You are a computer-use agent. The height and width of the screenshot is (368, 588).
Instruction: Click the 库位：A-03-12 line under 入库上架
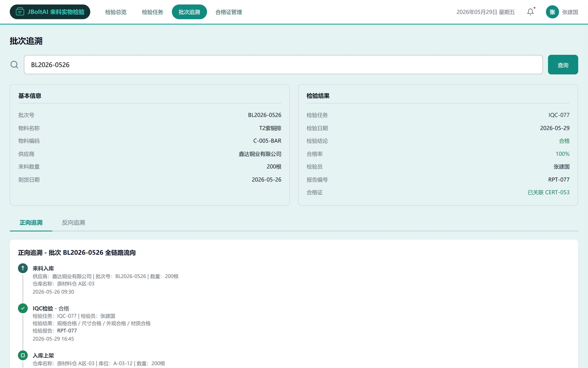point(99,363)
